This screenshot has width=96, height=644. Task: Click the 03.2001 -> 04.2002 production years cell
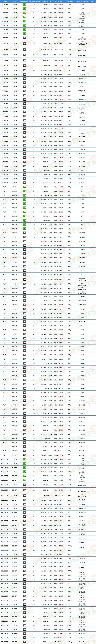click(47, 422)
